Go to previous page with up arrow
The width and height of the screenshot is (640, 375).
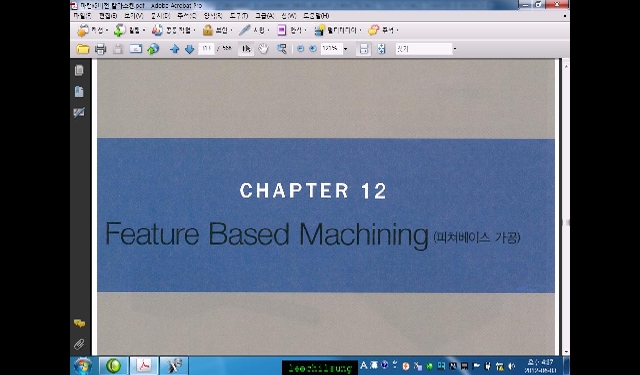click(175, 49)
